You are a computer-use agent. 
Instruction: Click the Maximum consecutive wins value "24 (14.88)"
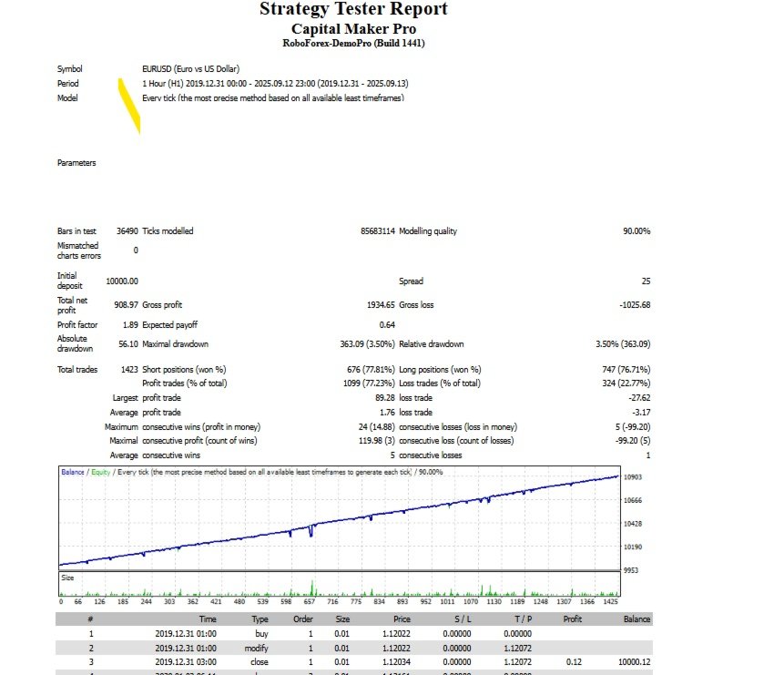click(376, 427)
